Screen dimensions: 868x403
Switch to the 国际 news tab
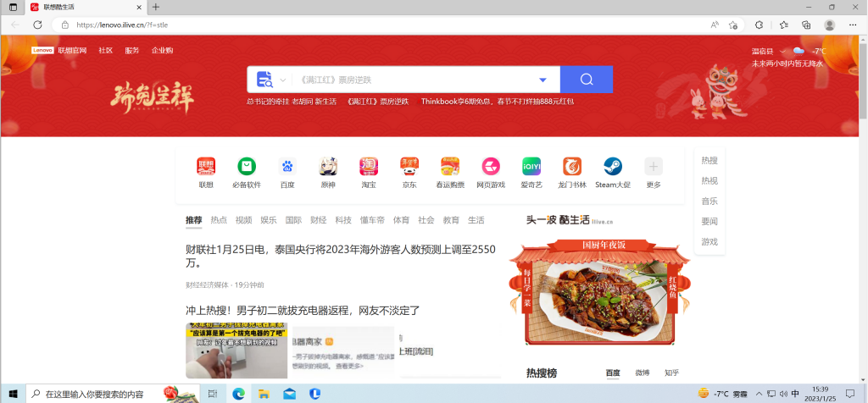click(293, 220)
